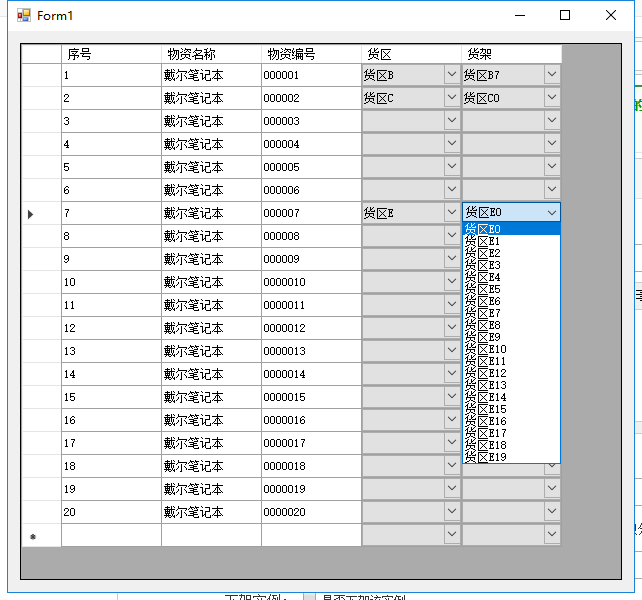Open the 货架 dropdown showing 货区B7
Viewport: 642px width, 600px height.
[552, 75]
